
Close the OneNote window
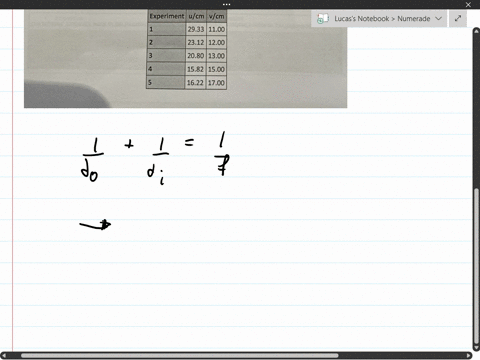pyautogui.click(x=468, y=5)
